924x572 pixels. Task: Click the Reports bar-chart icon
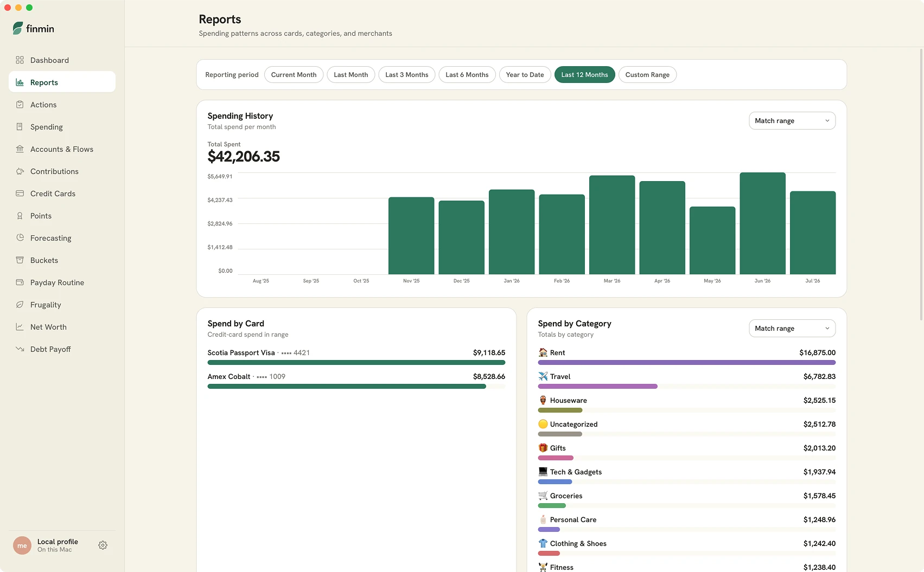coord(20,82)
